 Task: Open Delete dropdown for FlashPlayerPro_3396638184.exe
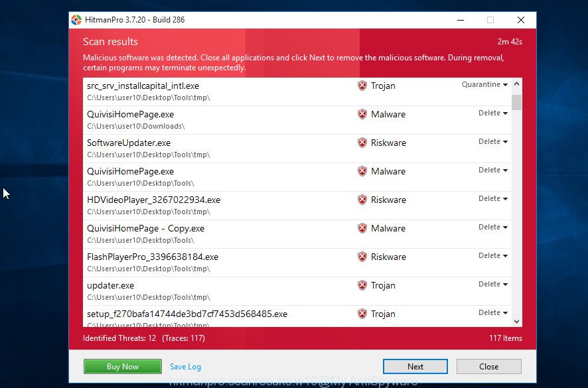tap(492, 256)
